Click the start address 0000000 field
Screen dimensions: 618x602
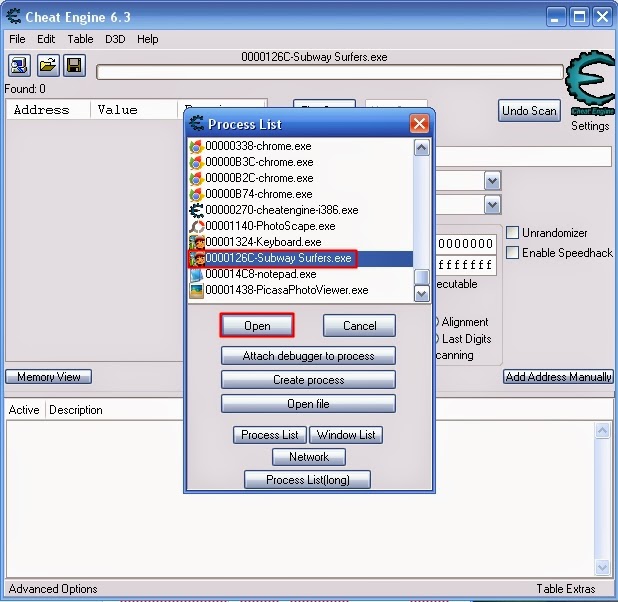click(x=465, y=244)
